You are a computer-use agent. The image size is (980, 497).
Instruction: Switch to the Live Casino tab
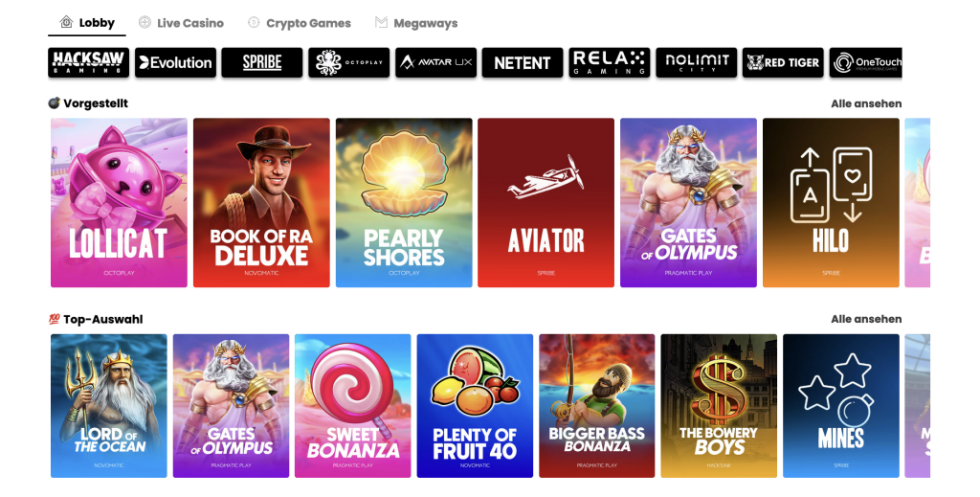(181, 23)
